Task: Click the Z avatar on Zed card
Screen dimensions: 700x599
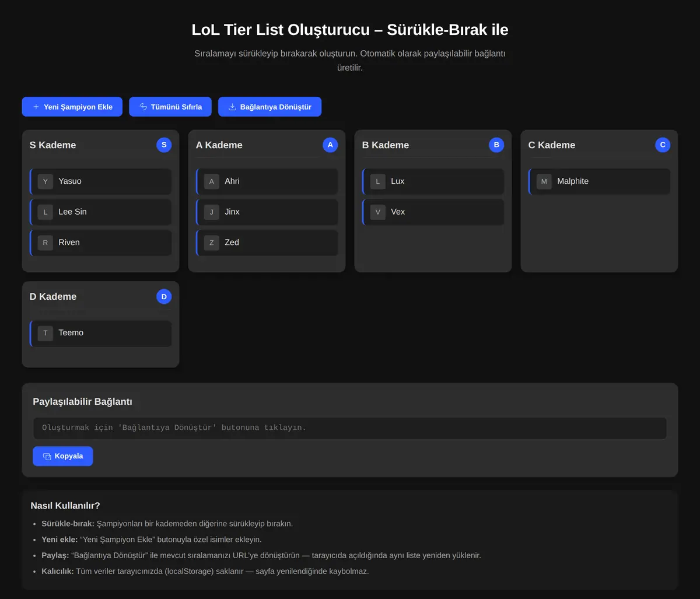Action: pos(212,243)
